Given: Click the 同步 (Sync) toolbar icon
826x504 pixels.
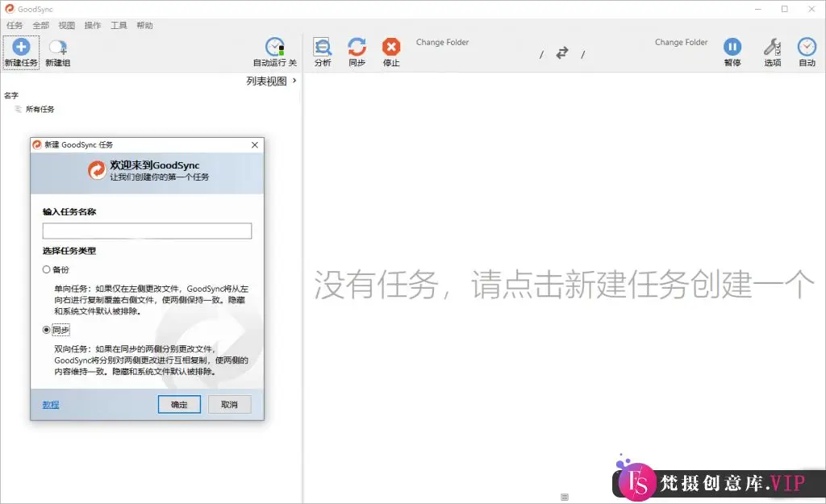Looking at the screenshot, I should tap(357, 47).
